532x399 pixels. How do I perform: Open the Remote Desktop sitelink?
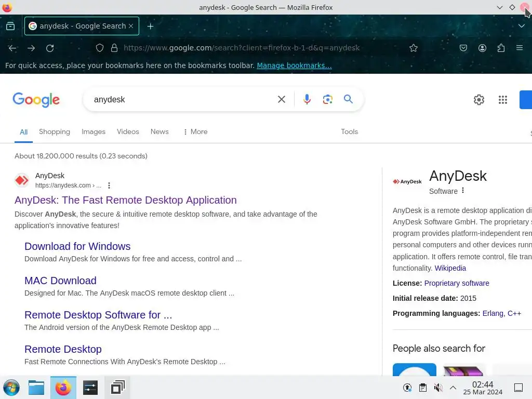[x=63, y=349]
